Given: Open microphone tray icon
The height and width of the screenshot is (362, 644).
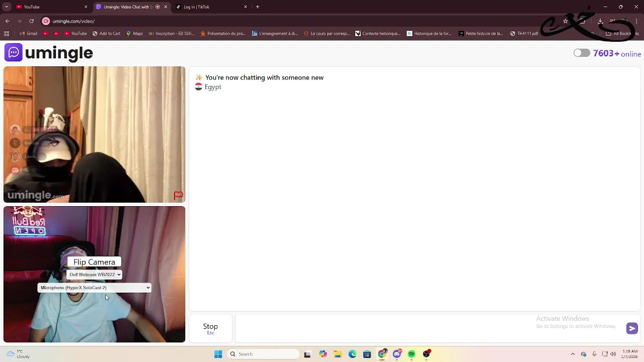Looking at the screenshot, I should click(x=594, y=354).
